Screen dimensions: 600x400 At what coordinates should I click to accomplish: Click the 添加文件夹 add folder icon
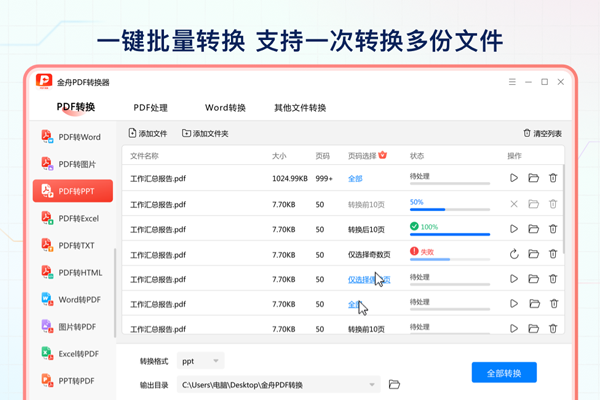click(187, 133)
